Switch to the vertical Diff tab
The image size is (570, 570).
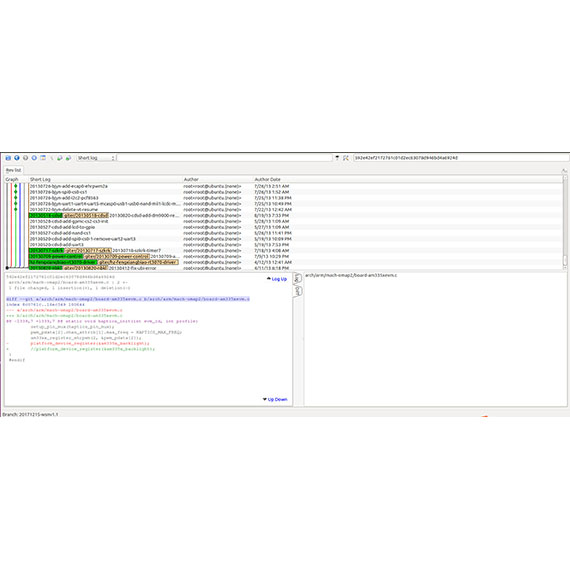coord(297,291)
